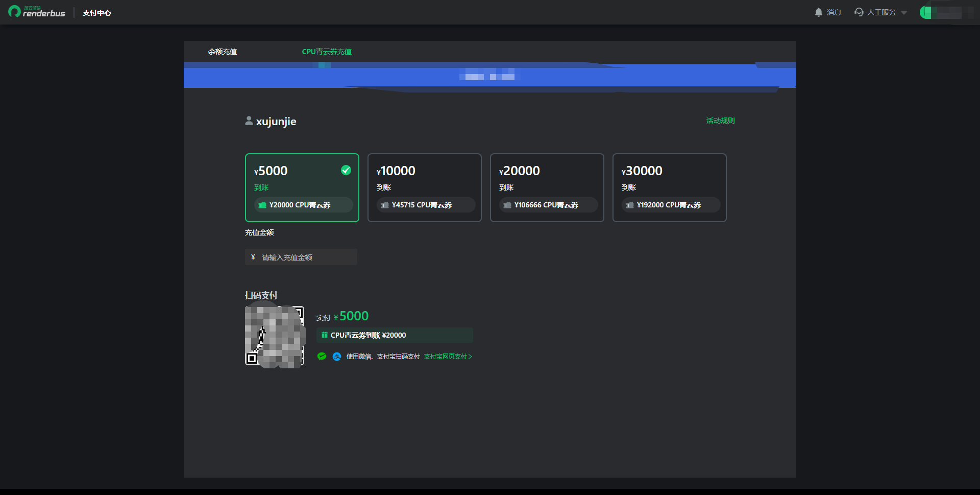This screenshot has height=495, width=980.
Task: Open the 消息 notification bell
Action: click(818, 12)
